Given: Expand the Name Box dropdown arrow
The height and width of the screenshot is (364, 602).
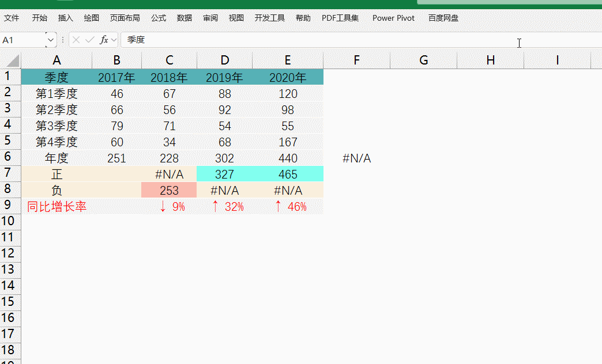Looking at the screenshot, I should (51, 40).
